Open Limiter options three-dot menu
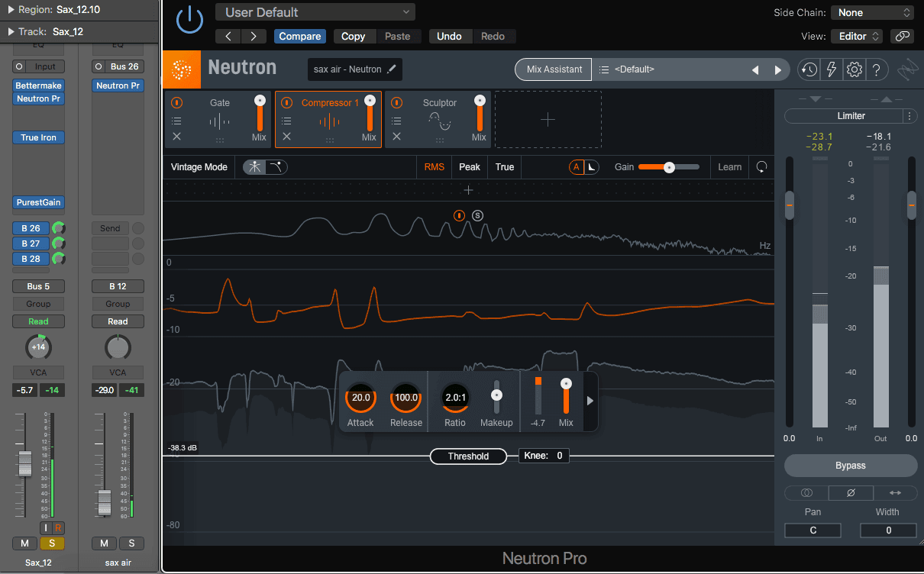 pos(909,116)
